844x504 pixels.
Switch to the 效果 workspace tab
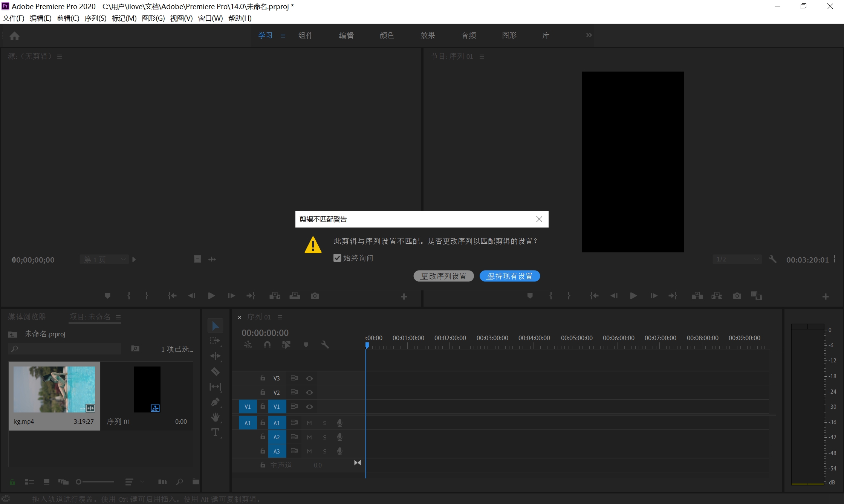pos(428,35)
